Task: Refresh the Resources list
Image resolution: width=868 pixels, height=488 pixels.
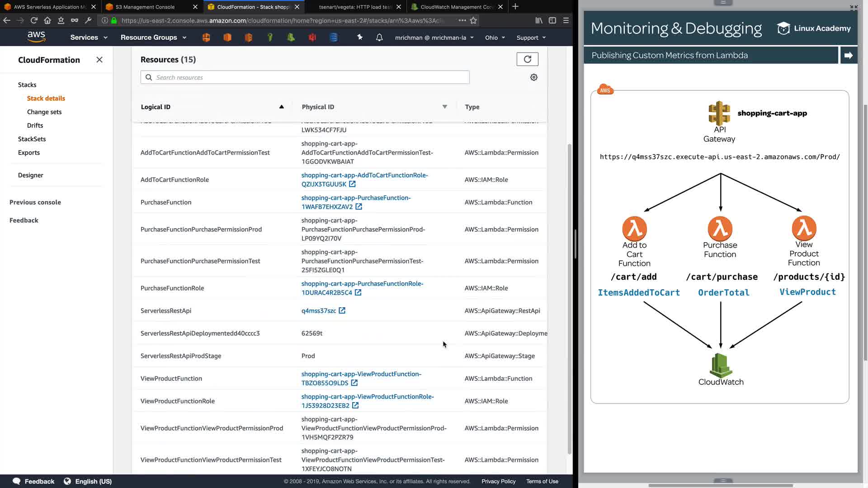Action: (527, 59)
